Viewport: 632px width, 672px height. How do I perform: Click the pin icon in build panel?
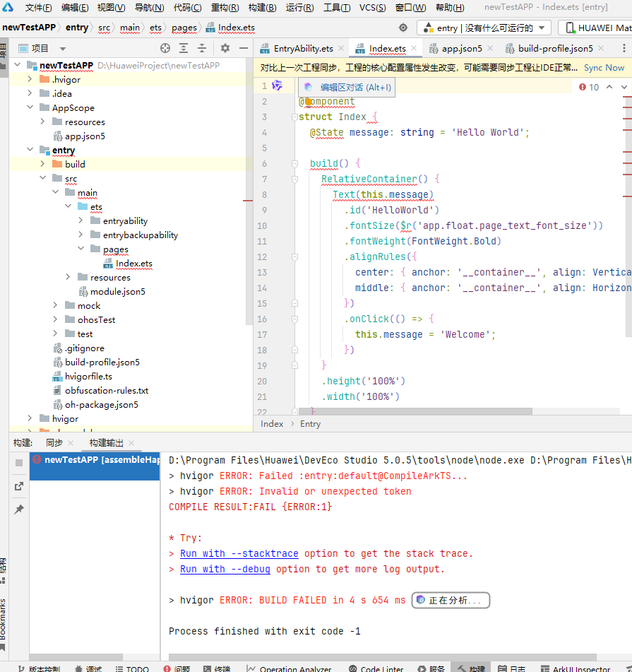(19, 509)
